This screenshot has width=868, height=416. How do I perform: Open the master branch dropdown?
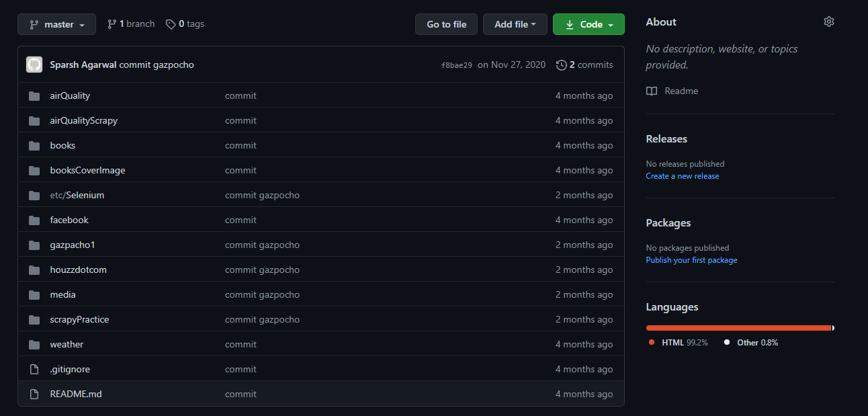pyautogui.click(x=56, y=24)
